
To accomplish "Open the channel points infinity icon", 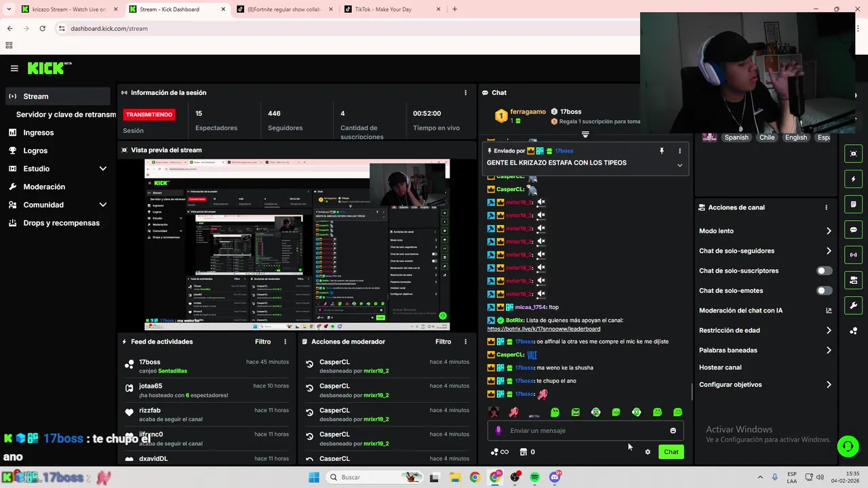I will 500,452.
